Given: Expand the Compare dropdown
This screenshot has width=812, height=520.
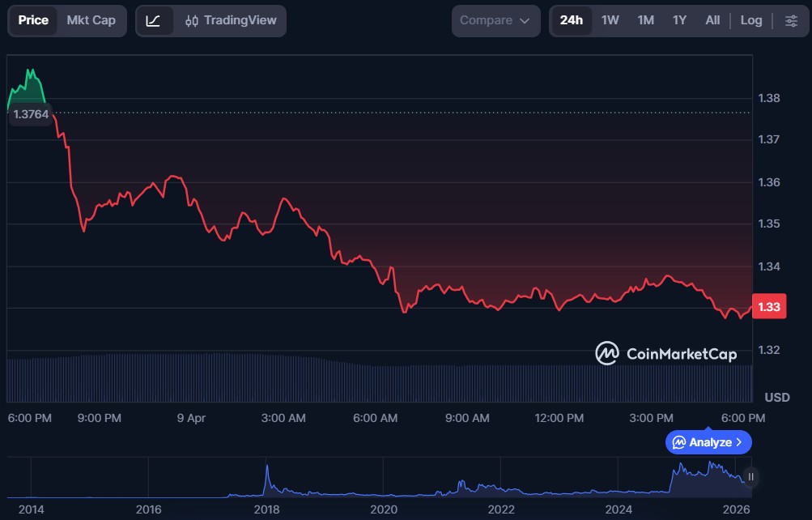Looking at the screenshot, I should [x=495, y=20].
